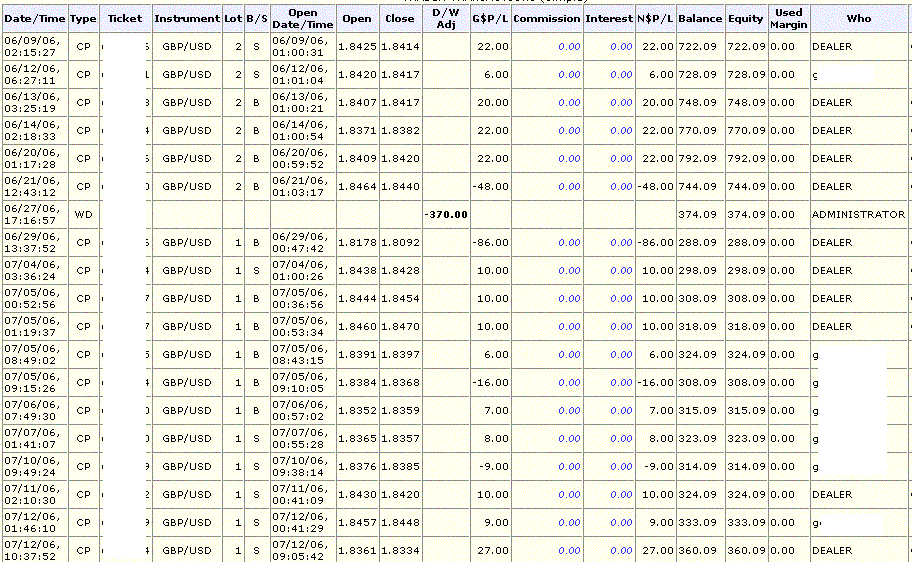
Task: Click the G$P/L column header
Action: (x=490, y=18)
